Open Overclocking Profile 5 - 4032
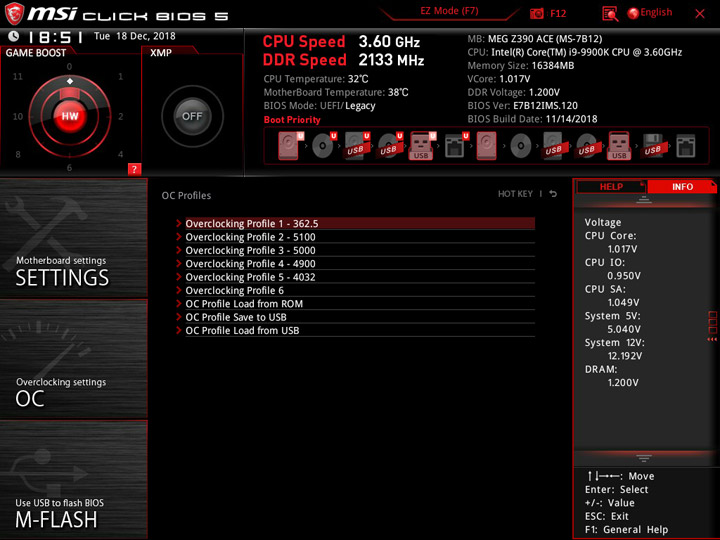This screenshot has width=720, height=540. [x=360, y=277]
